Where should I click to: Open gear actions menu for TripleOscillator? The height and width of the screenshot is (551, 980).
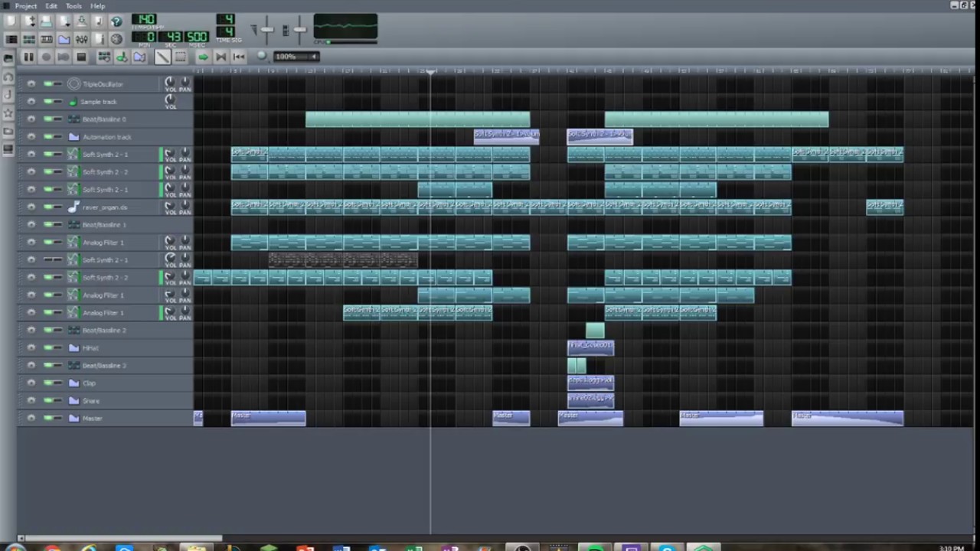31,84
